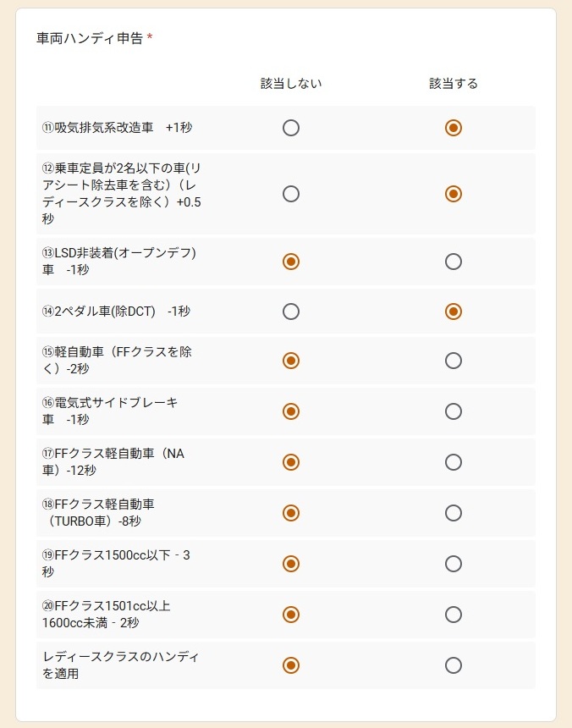
Task: Click 該当しない for レディースクラスのハンディを適用
Action: pos(291,665)
